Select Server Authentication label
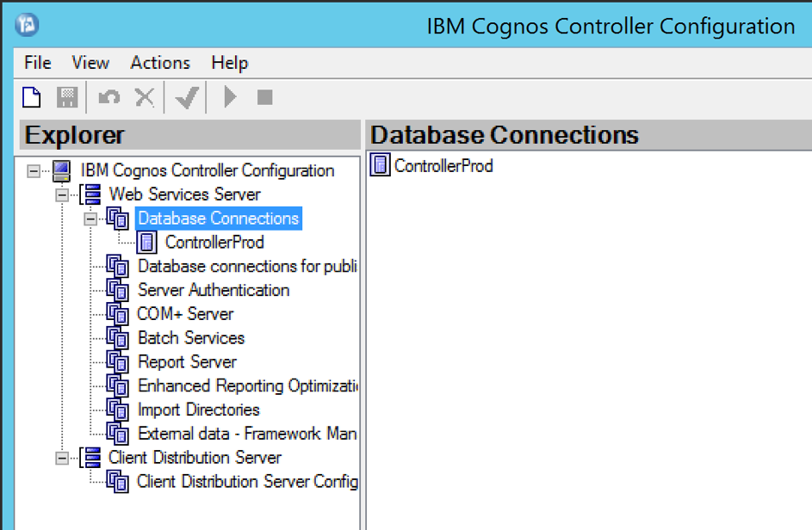 [x=214, y=290]
